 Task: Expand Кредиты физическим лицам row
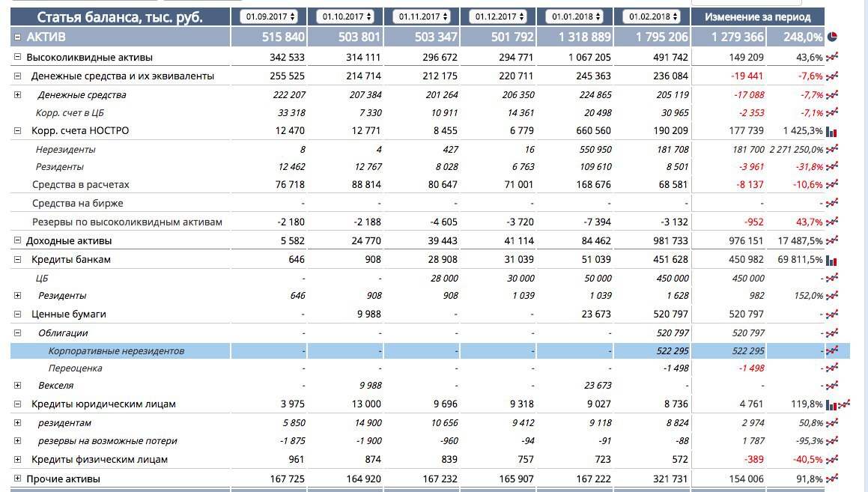(17, 459)
